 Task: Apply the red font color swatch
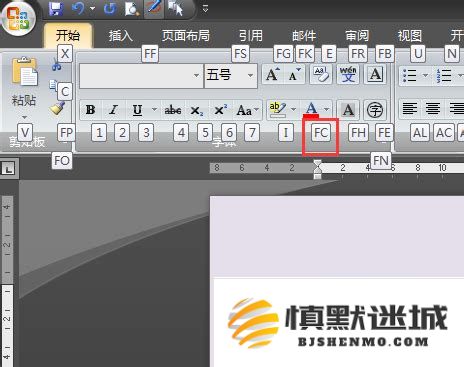point(311,110)
